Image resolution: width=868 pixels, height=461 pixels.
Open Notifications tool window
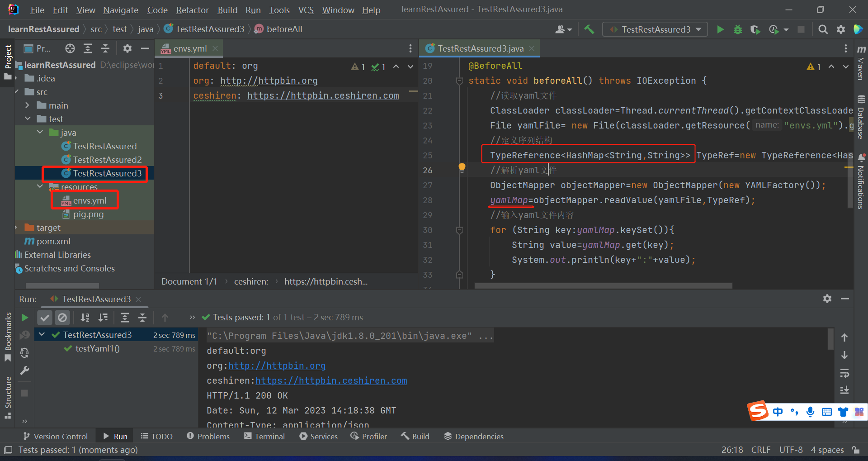click(x=861, y=181)
